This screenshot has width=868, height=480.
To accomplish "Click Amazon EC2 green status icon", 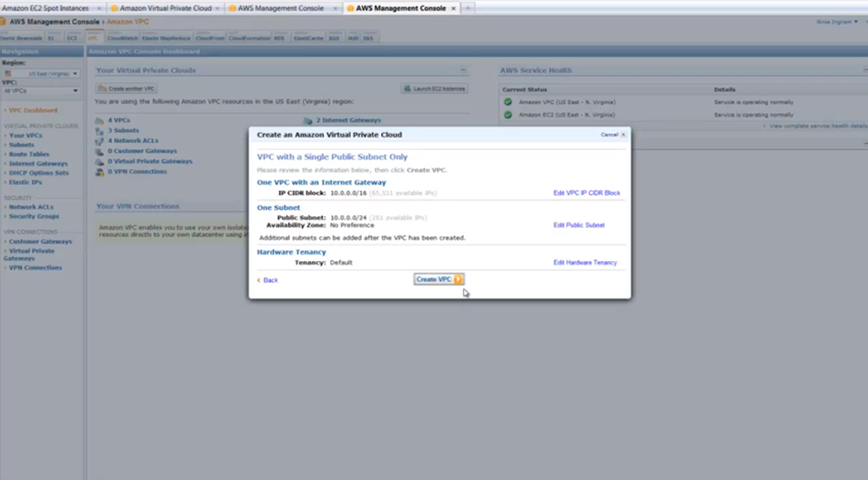I will pos(508,115).
